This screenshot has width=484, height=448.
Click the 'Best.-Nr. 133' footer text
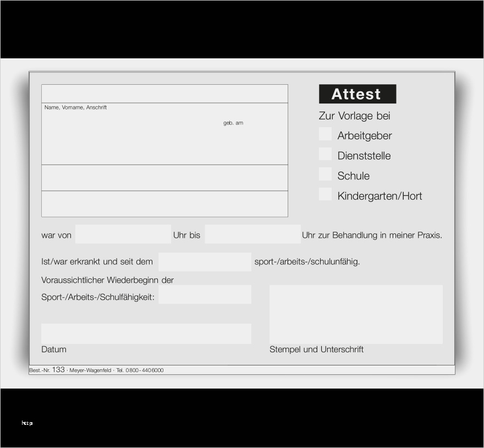[x=47, y=370]
